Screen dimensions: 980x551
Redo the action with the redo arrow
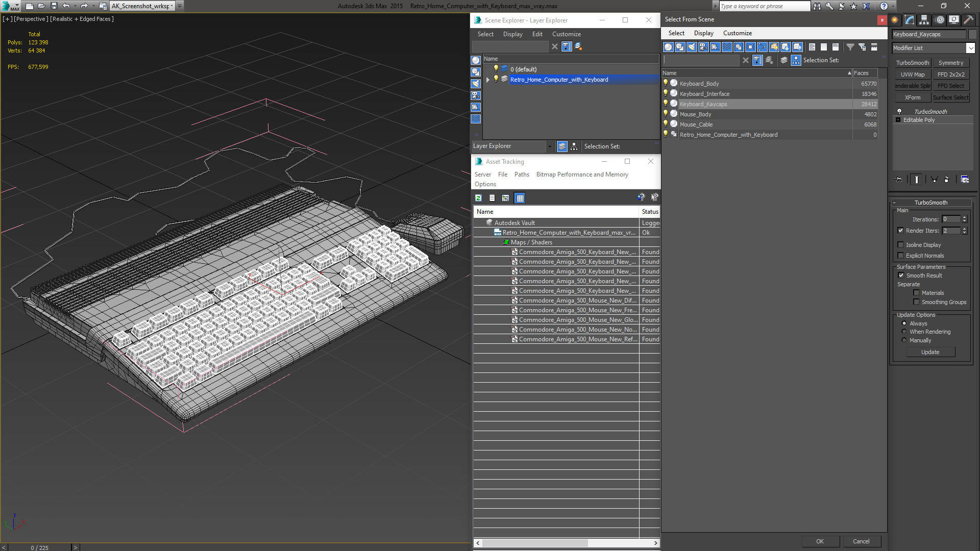click(84, 6)
